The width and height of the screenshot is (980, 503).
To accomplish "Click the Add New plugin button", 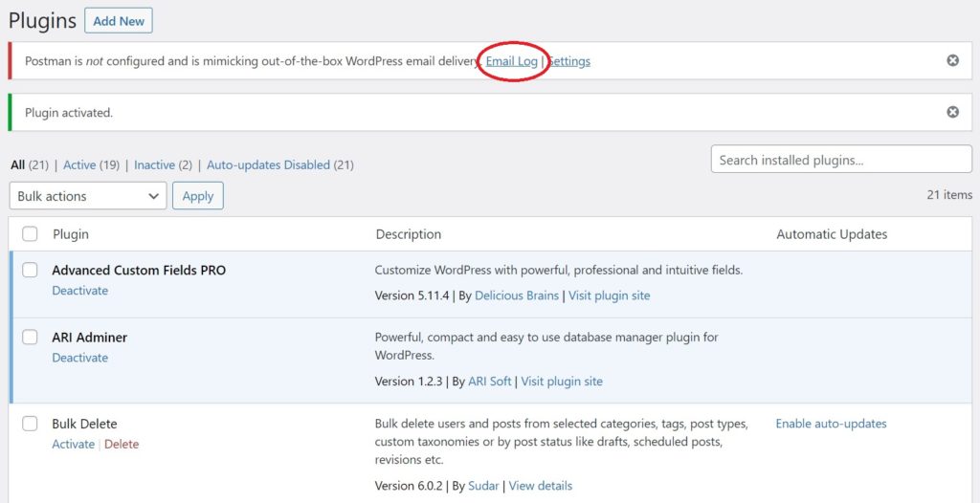I will tap(119, 21).
